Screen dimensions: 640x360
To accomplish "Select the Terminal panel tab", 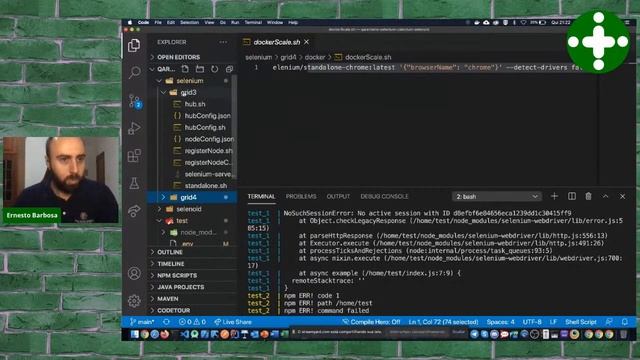I will (x=261, y=196).
